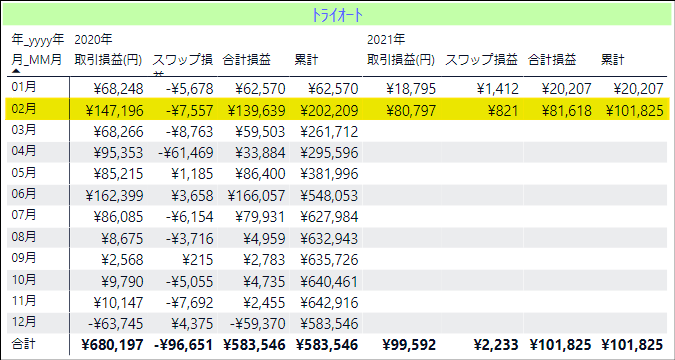Click the ¥640,461 cumulative cell in 10月

click(x=329, y=281)
